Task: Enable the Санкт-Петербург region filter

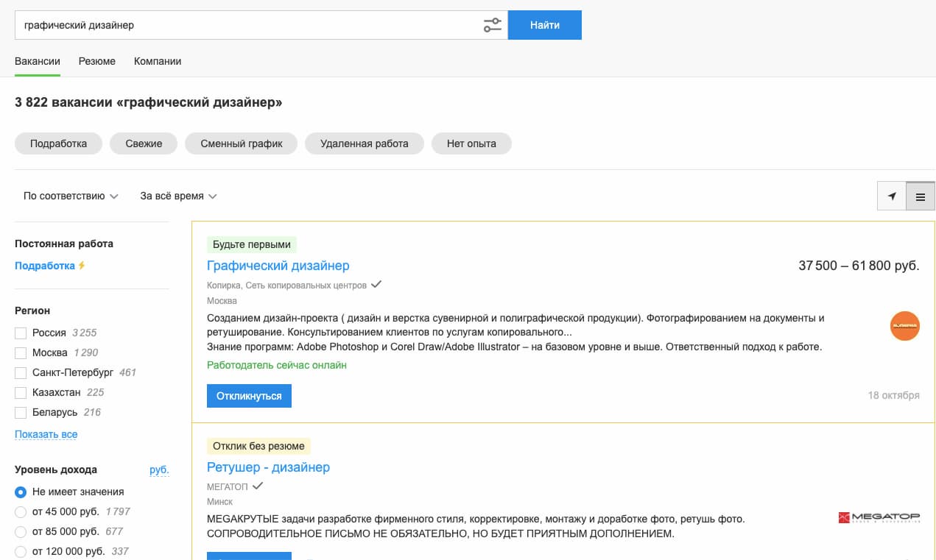Action: [21, 372]
